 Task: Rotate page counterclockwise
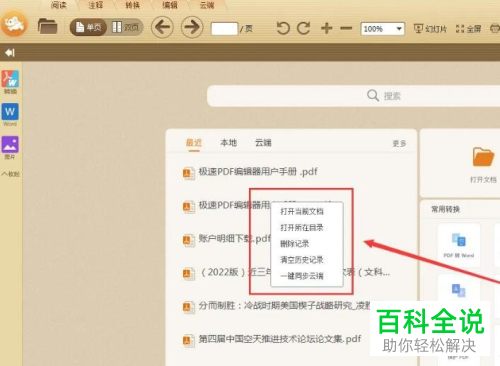tap(283, 28)
